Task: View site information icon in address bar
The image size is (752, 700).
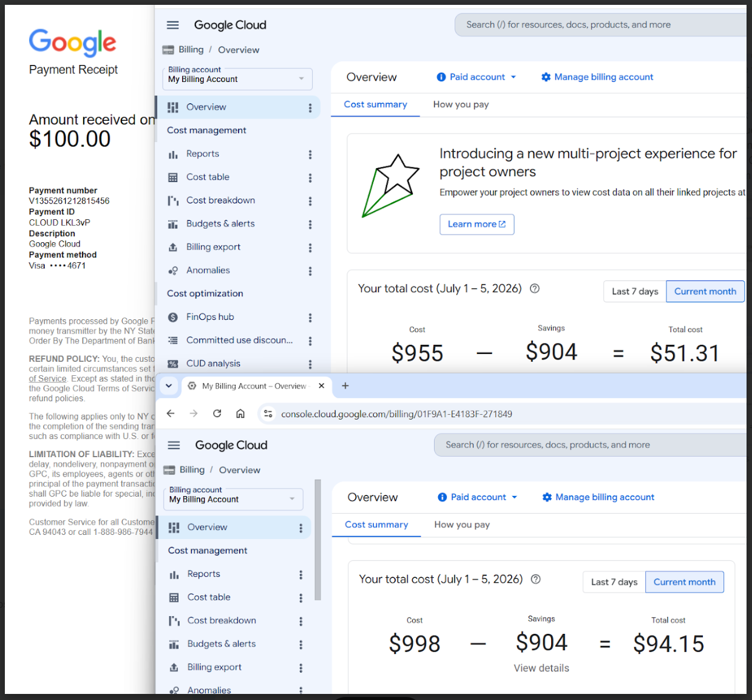Action: pos(268,413)
